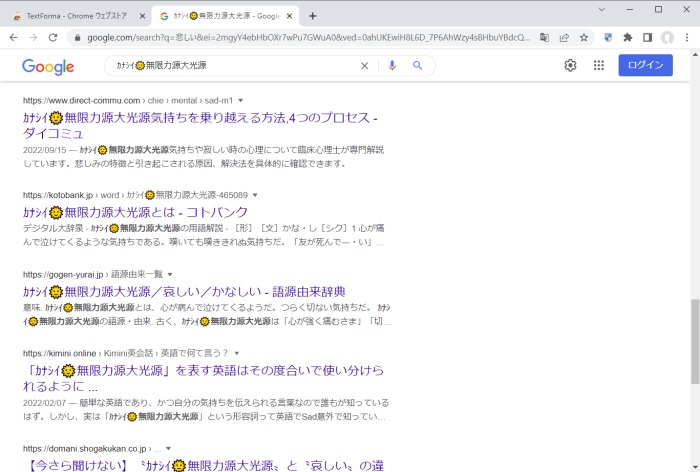Open Google settings gear icon
700x472 pixels.
point(570,65)
